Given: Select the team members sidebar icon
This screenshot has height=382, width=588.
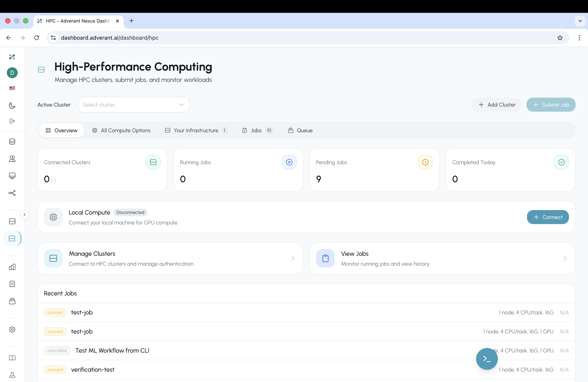Looking at the screenshot, I should 12,159.
